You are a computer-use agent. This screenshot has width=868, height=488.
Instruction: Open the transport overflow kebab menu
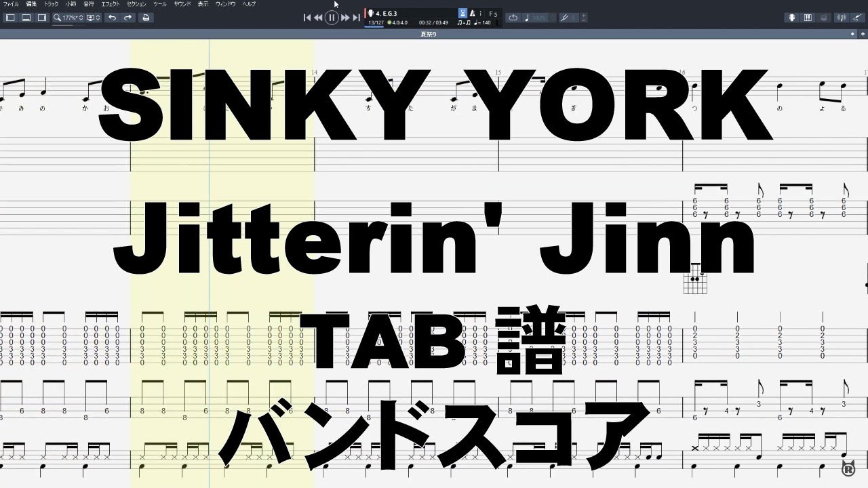[480, 13]
